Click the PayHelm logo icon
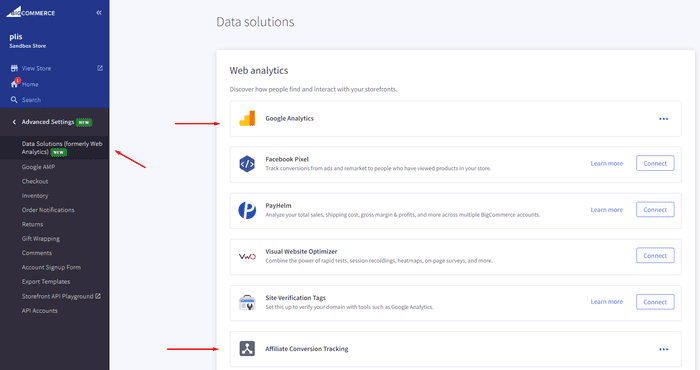 pyautogui.click(x=247, y=210)
